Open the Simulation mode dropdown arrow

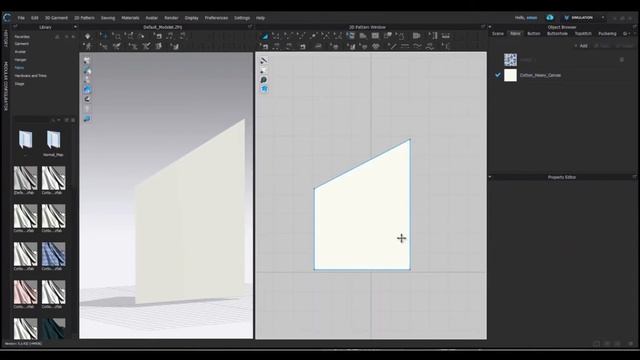click(603, 18)
